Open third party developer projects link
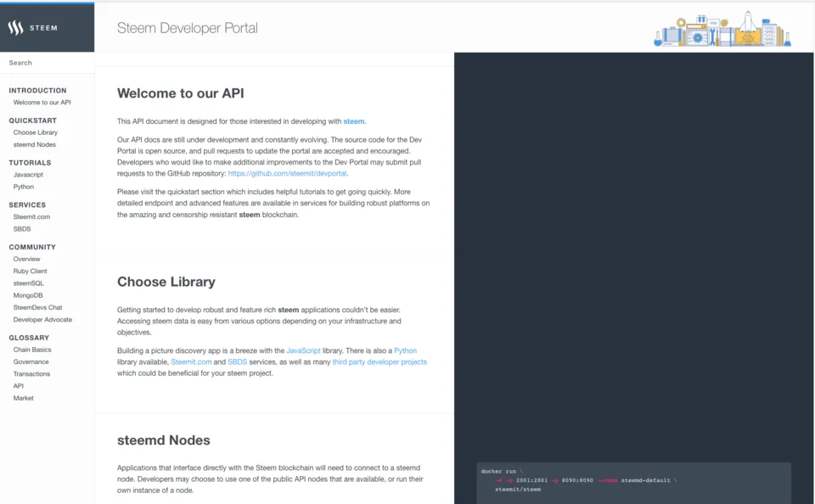This screenshot has width=815, height=504. click(x=379, y=362)
